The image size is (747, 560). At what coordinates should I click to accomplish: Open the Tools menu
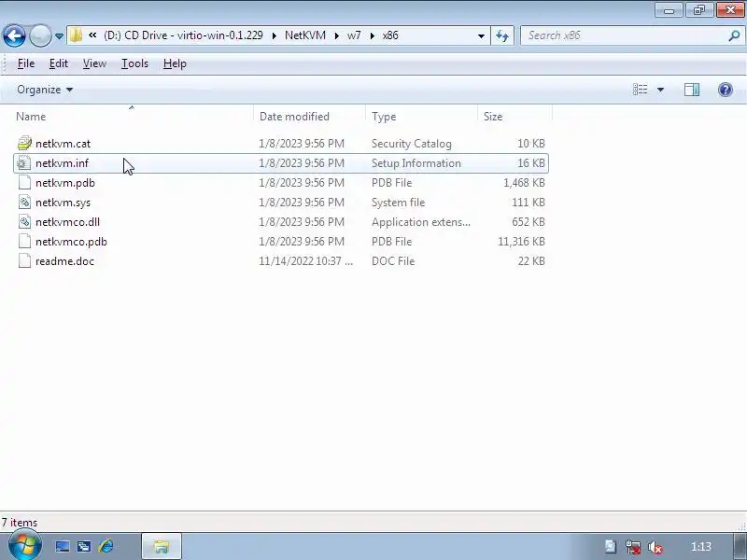(x=134, y=63)
